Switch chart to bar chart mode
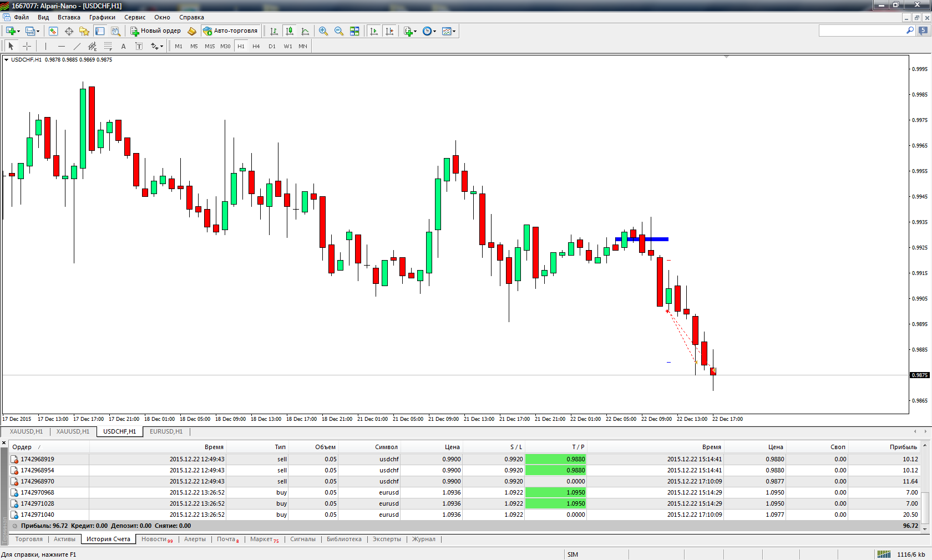The image size is (932, 560). click(273, 31)
